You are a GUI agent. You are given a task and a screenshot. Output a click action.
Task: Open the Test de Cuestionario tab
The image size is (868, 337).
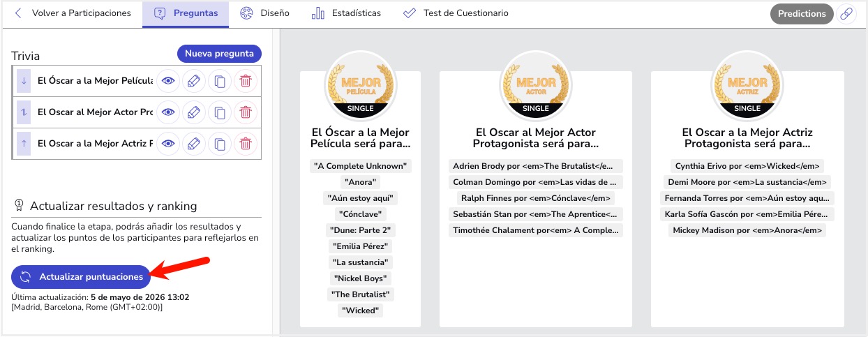456,13
